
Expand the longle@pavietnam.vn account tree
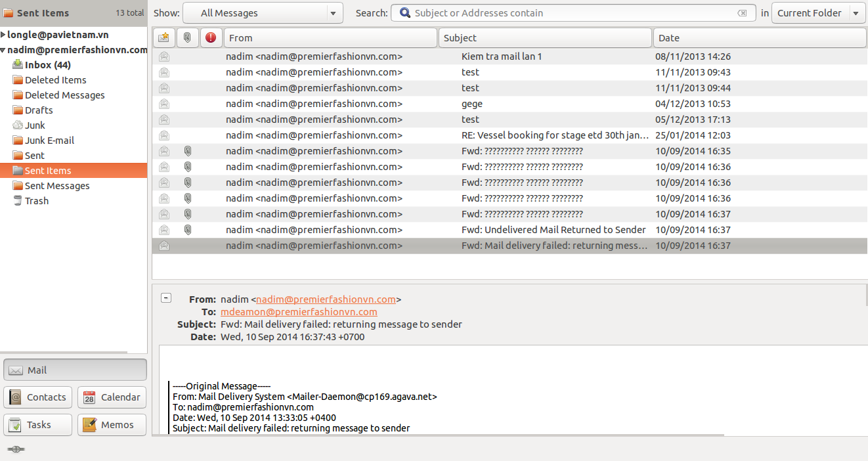pos(4,35)
